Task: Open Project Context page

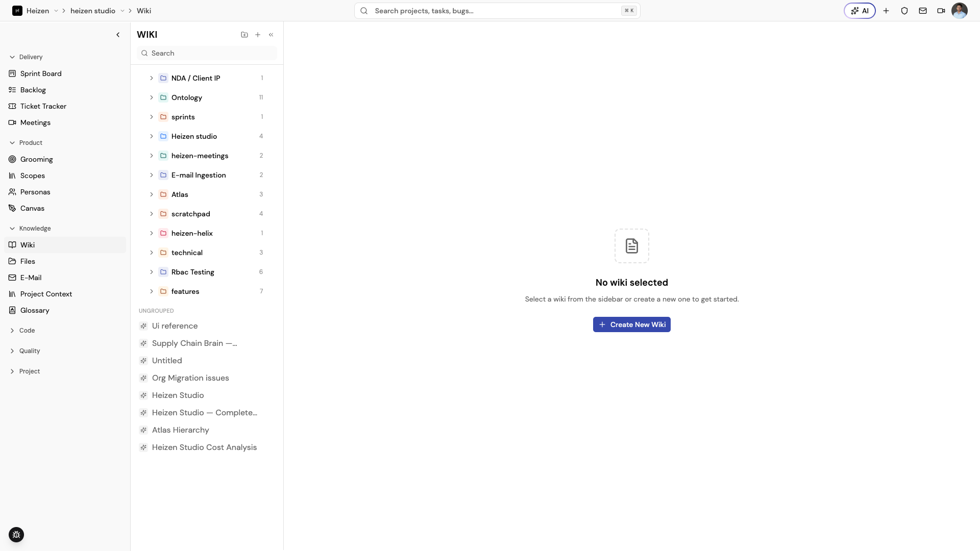Action: pyautogui.click(x=65, y=294)
